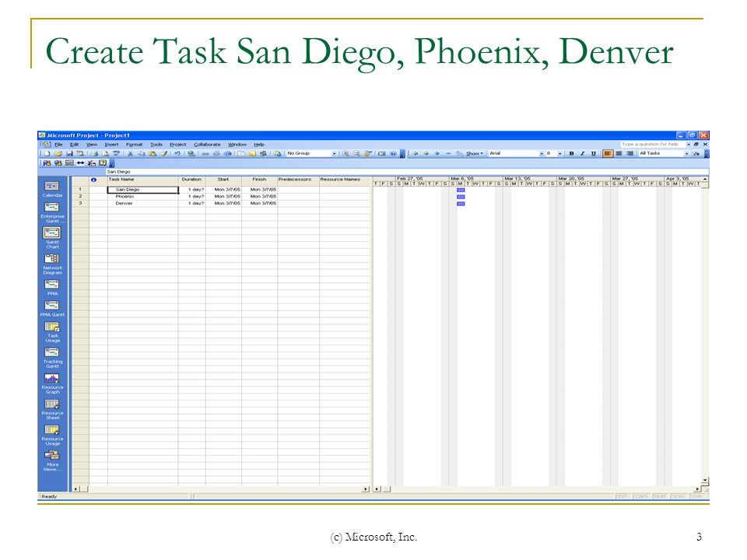Open the File menu
This screenshot has height=560, width=747.
click(58, 145)
